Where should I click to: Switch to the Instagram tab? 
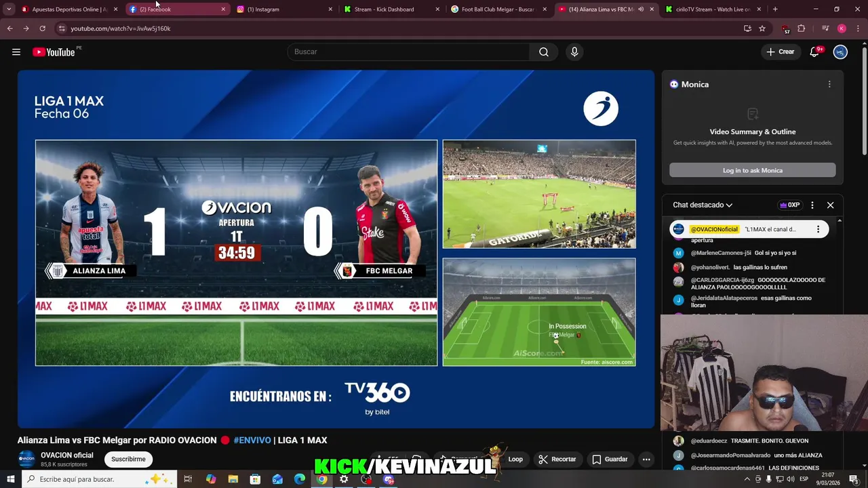click(284, 9)
